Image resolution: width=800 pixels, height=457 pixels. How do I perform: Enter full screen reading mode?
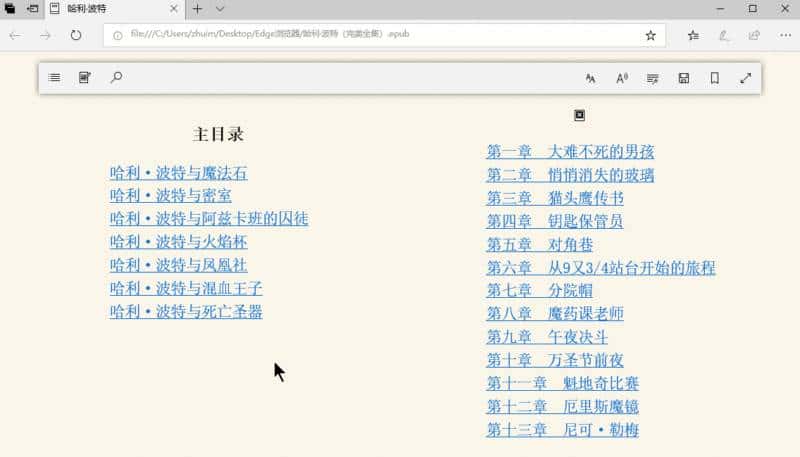tap(746, 78)
